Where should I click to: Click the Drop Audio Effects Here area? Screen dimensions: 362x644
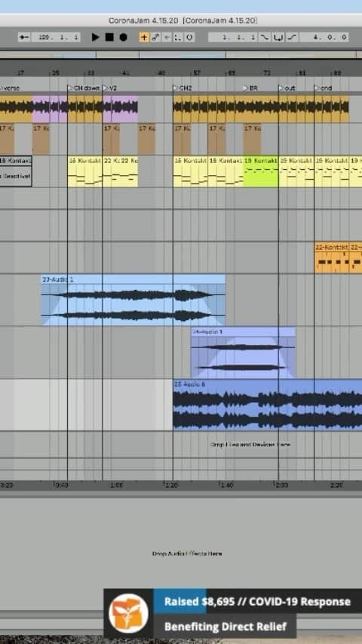(x=187, y=553)
